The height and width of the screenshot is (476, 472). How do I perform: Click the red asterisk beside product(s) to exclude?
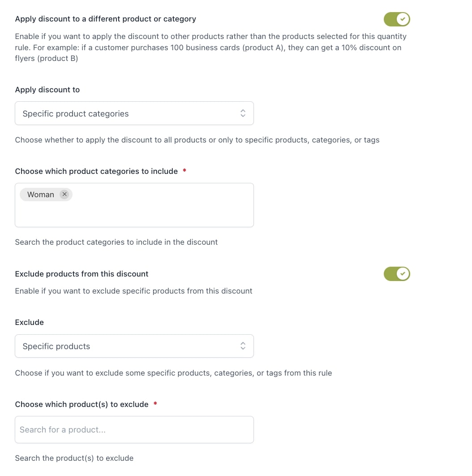pyautogui.click(x=155, y=404)
